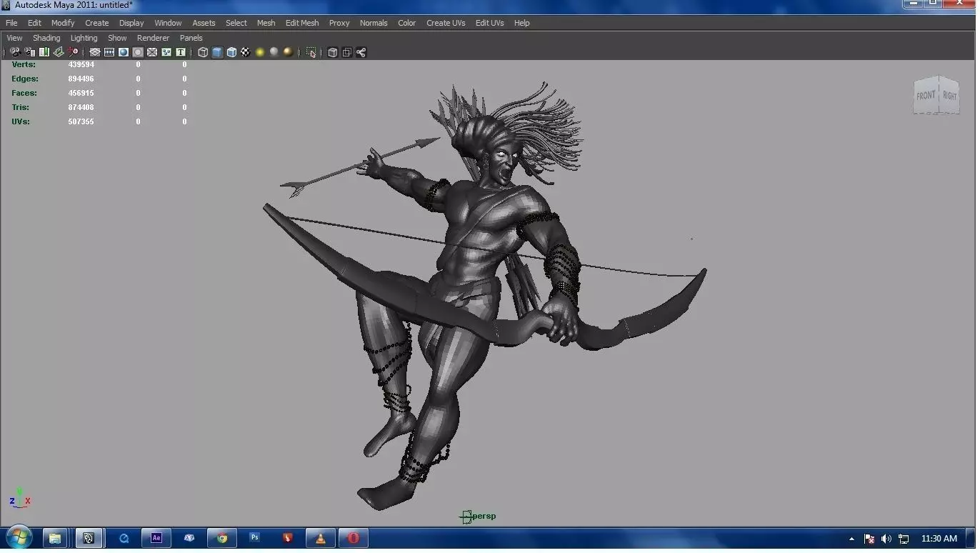Toggle the Film Gate overlay
This screenshot has height=553, width=980.
point(109,52)
